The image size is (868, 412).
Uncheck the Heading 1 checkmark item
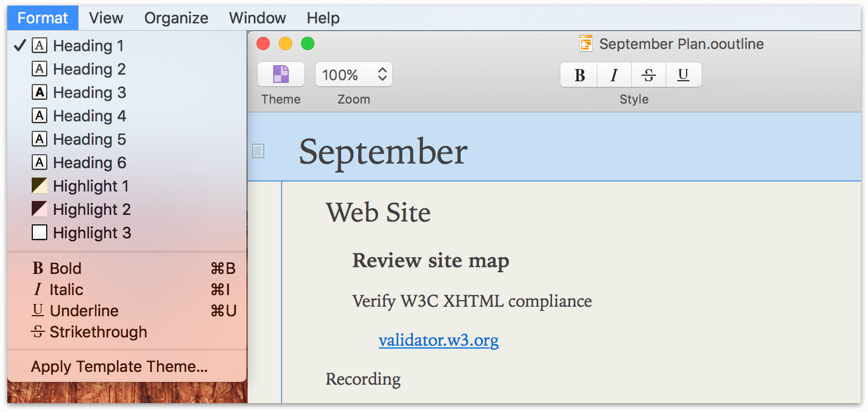(127, 46)
